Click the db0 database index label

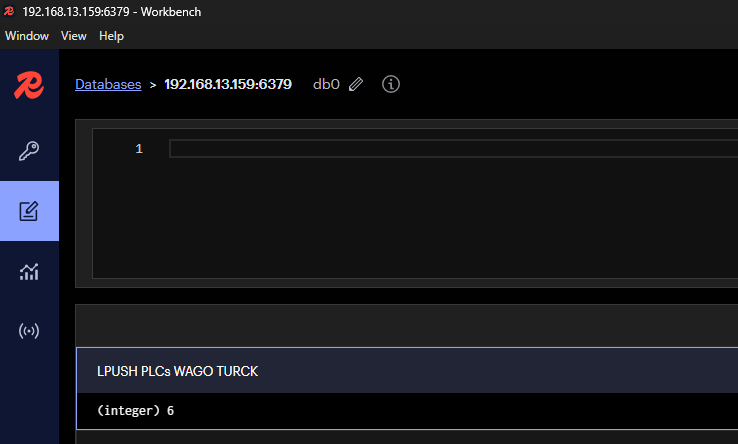(326, 84)
